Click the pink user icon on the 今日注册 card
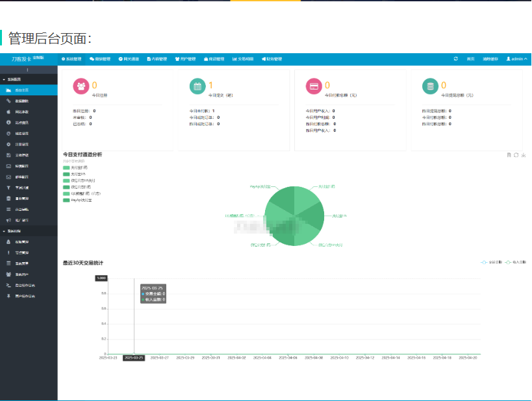Image resolution: width=532 pixels, height=401 pixels. 81,86
